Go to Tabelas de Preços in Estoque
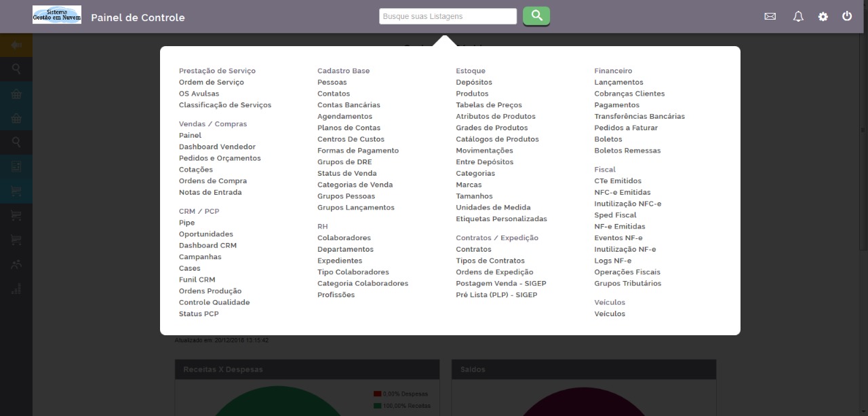868x416 pixels. (488, 105)
